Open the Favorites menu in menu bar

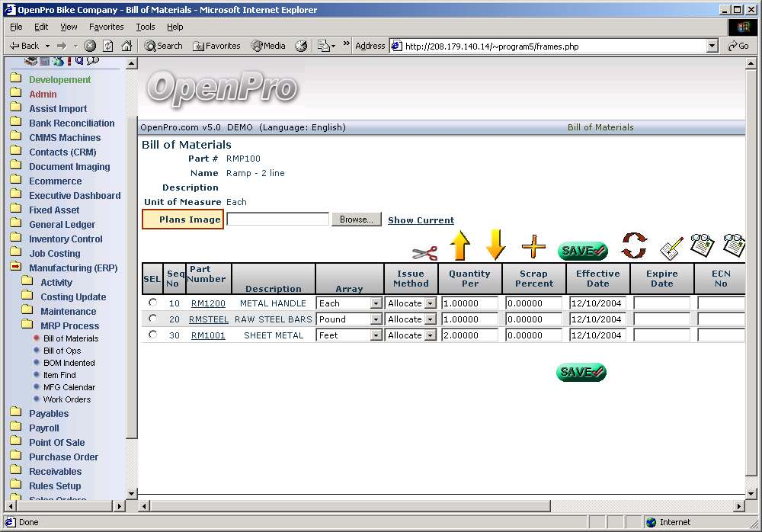106,27
